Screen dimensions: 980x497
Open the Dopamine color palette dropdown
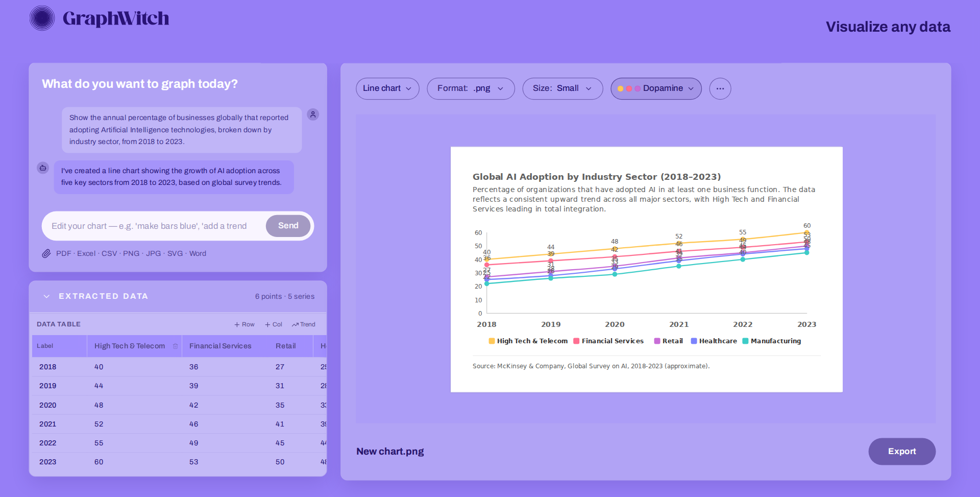coord(656,88)
